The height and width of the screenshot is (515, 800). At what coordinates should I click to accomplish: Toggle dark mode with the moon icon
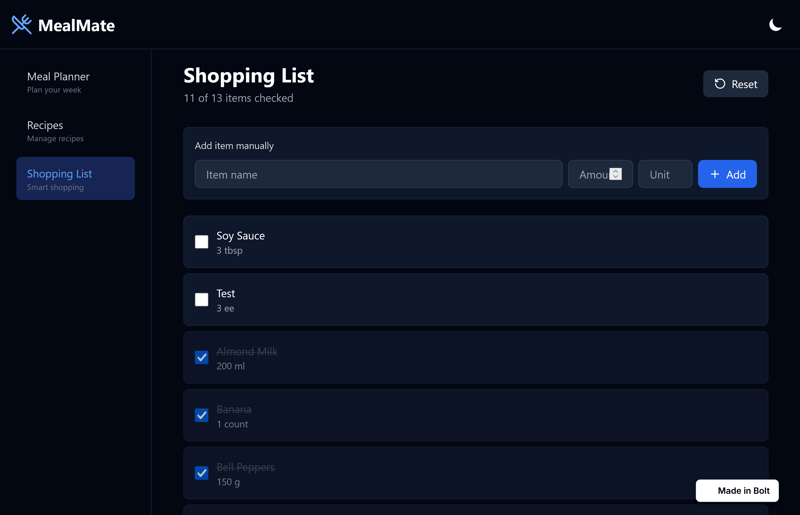click(775, 25)
